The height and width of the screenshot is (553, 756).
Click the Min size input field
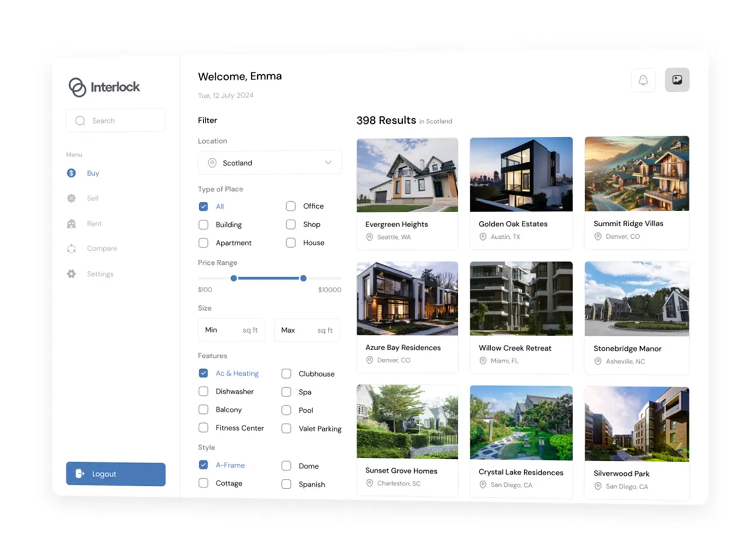(231, 329)
